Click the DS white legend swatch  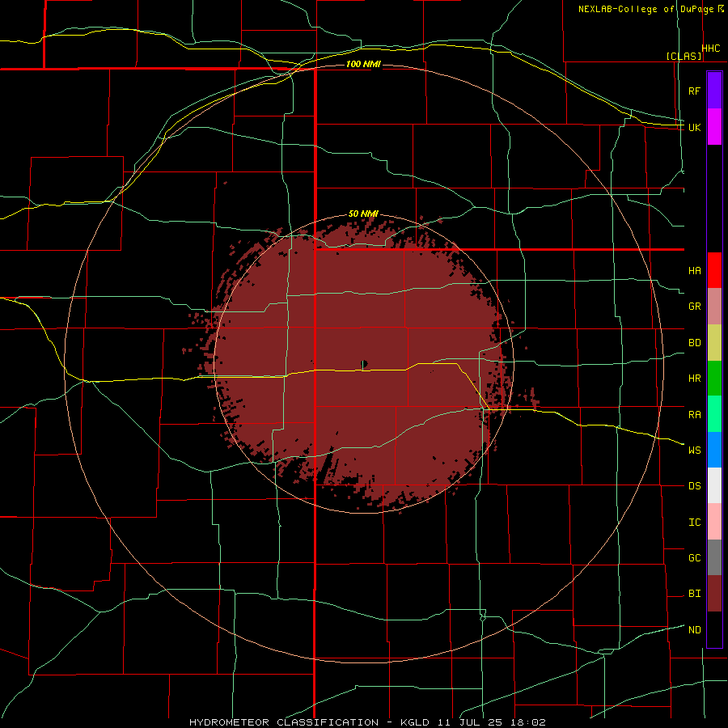tap(714, 485)
